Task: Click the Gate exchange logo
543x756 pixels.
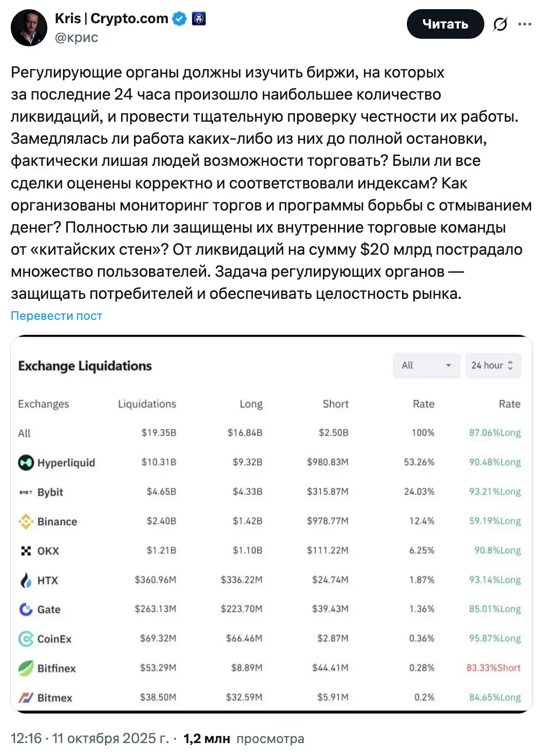Action: point(26,610)
